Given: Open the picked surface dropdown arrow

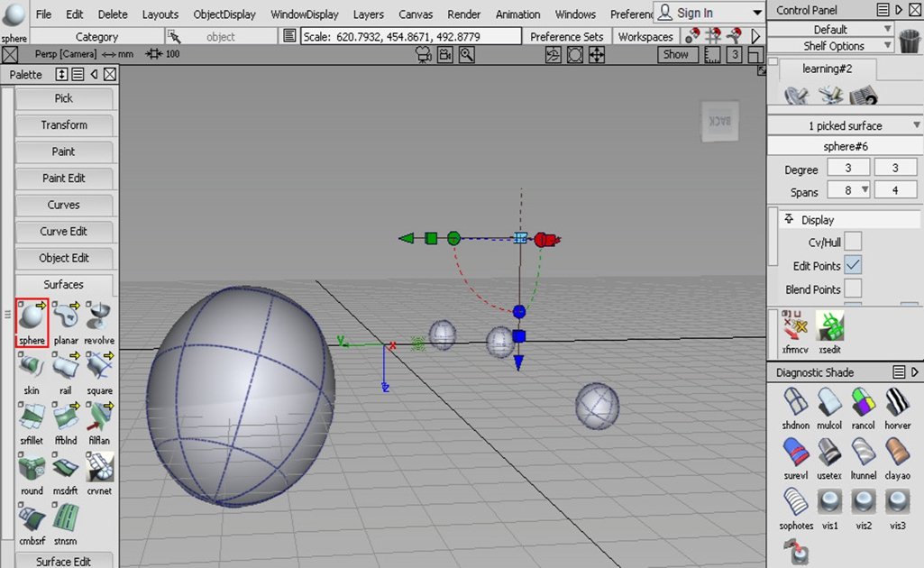Looking at the screenshot, I should (917, 125).
